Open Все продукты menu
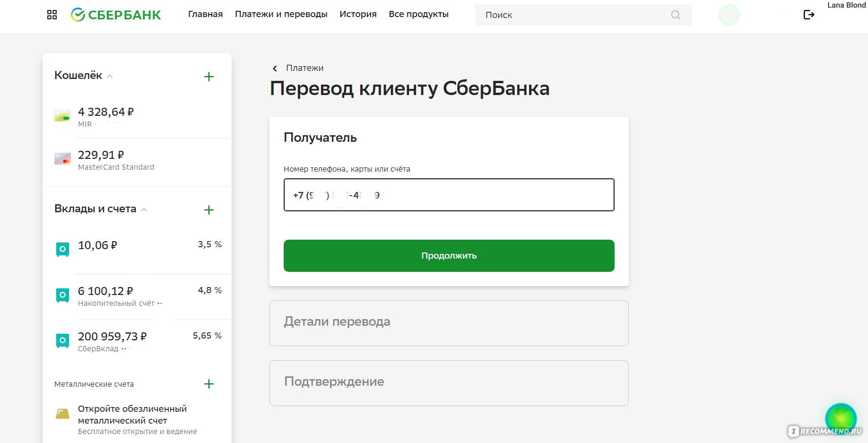This screenshot has width=868, height=443. pos(419,14)
